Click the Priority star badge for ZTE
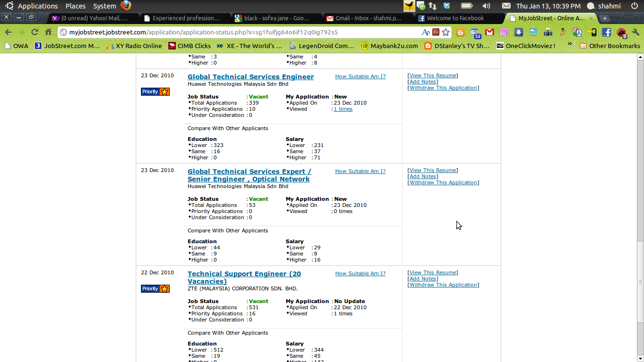644x362 pixels. pyautogui.click(x=155, y=288)
